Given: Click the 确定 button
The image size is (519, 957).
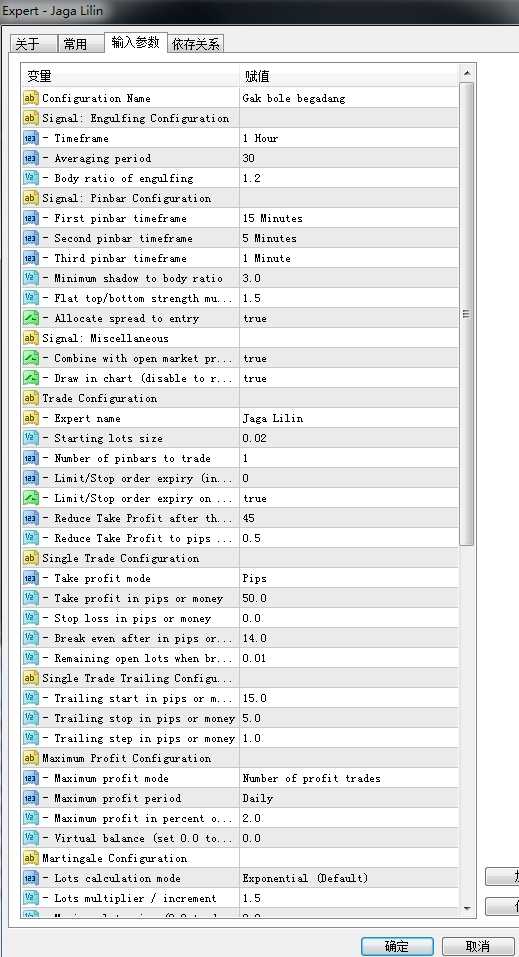Looking at the screenshot, I should [x=397, y=946].
